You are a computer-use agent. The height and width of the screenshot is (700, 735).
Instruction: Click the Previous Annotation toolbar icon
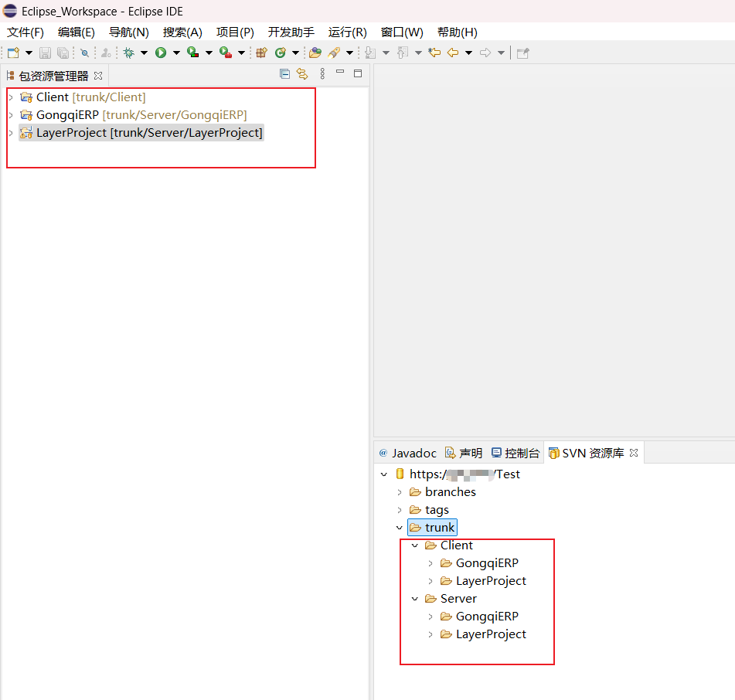pos(403,53)
